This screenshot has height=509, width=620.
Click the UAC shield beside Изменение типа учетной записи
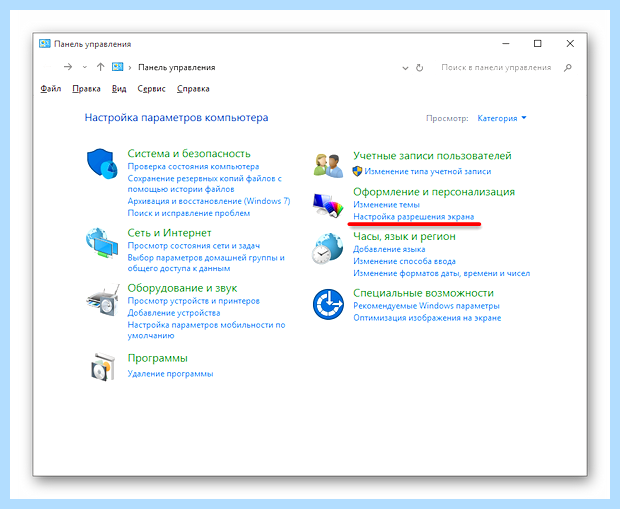click(x=357, y=171)
